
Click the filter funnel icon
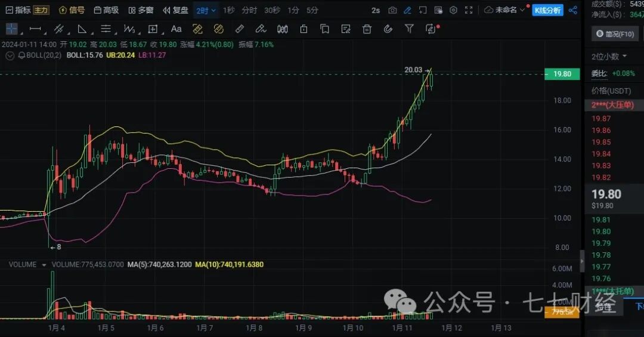pyautogui.click(x=409, y=29)
